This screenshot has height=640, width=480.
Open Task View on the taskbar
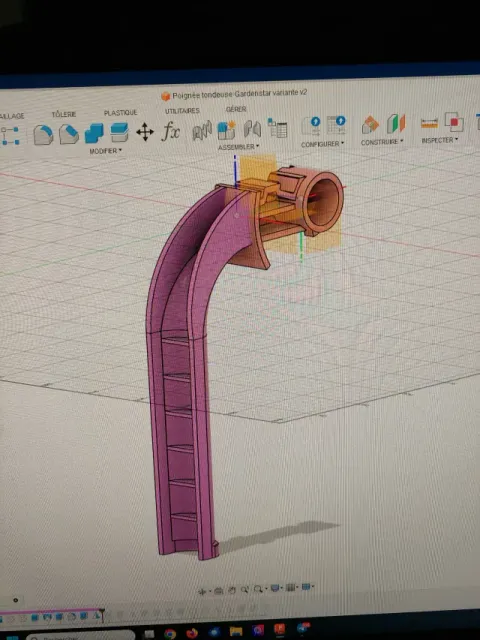149,635
